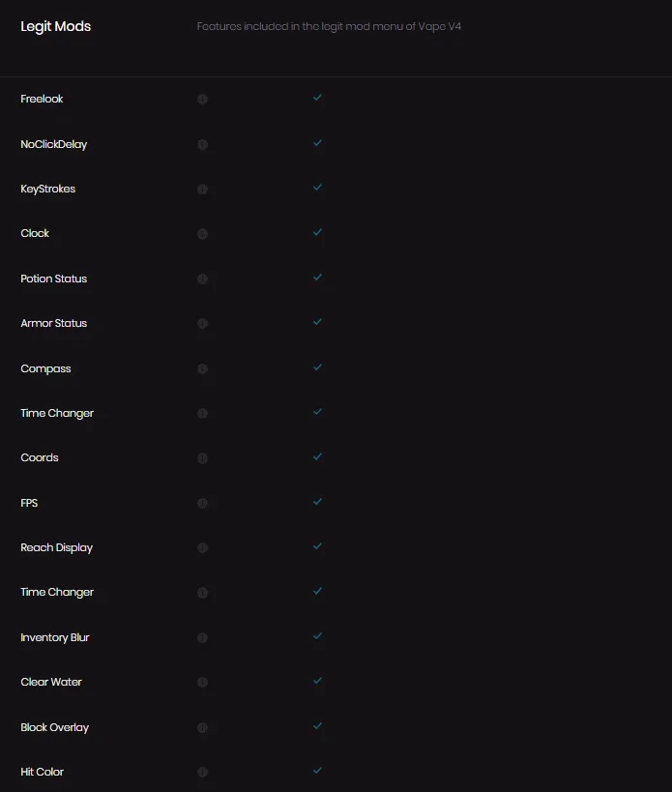
Task: Click the Inventory Blur info icon
Action: pos(202,637)
